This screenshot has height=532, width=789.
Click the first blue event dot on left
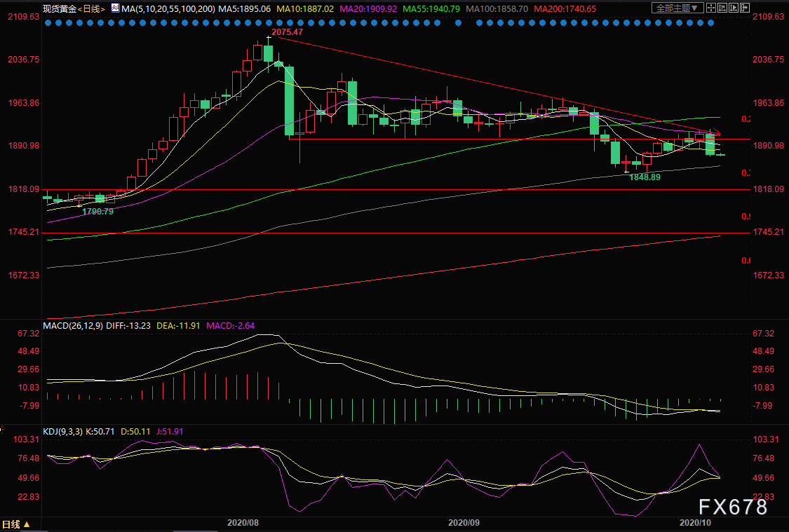(47, 22)
